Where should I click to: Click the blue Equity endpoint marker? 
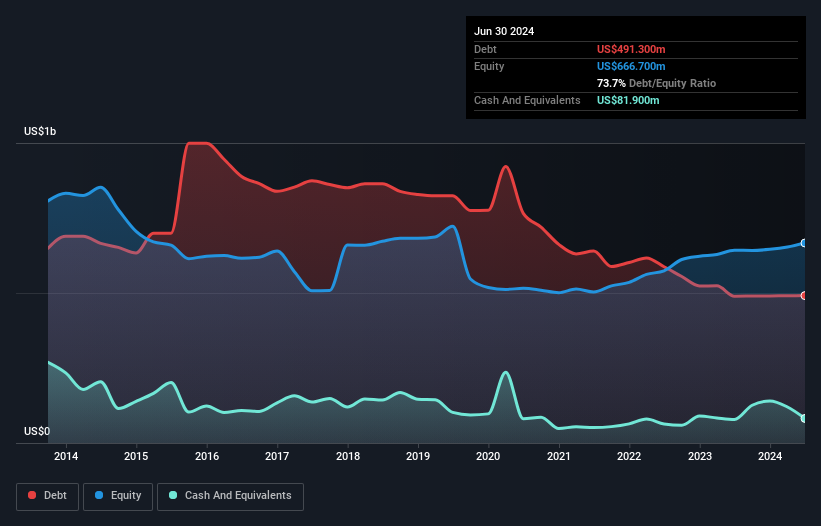[x=804, y=243]
